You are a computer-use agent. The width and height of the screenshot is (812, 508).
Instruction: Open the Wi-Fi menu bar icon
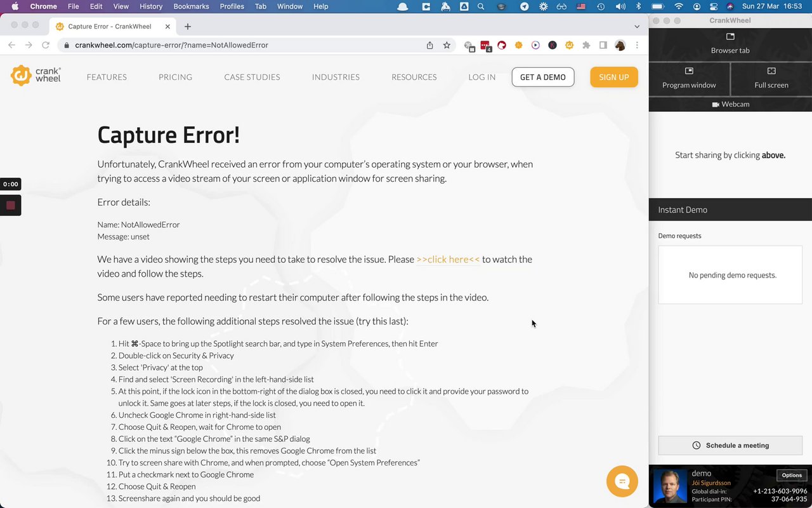pyautogui.click(x=679, y=6)
